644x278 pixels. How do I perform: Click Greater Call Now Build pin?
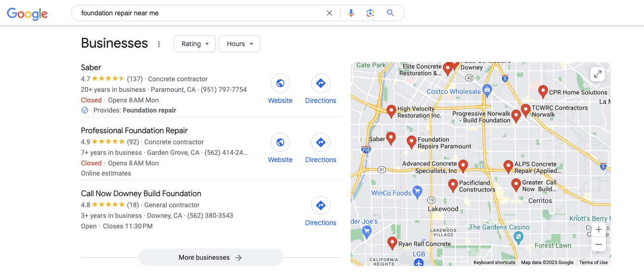coord(516,185)
